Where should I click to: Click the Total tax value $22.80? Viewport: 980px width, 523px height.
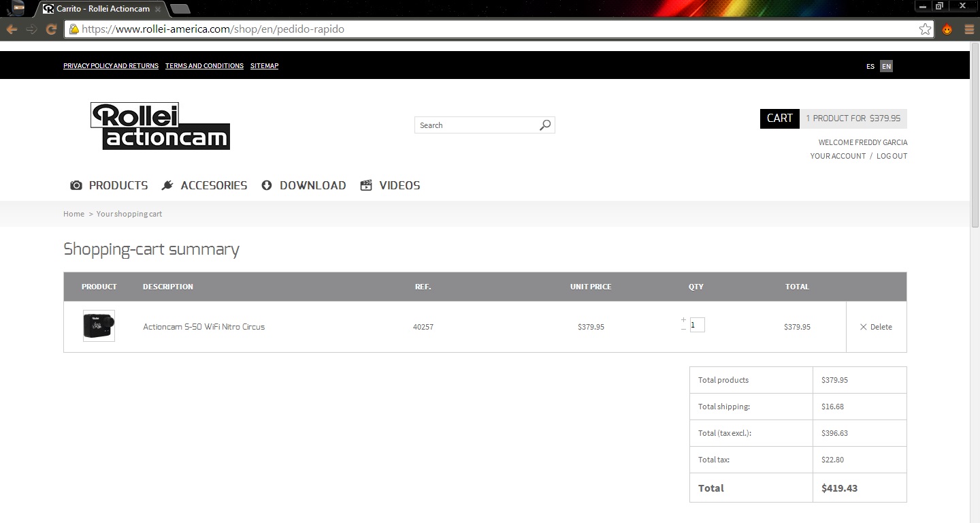(x=832, y=460)
